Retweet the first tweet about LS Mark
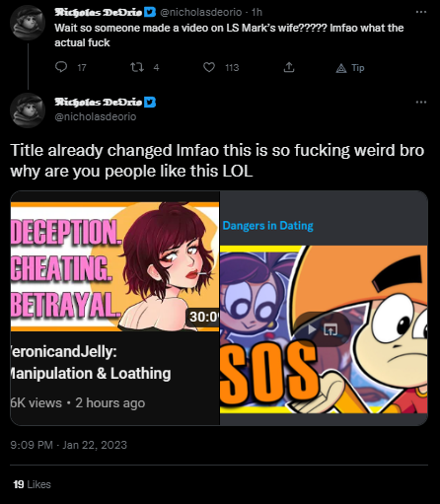This screenshot has height=504, width=440. (137, 67)
